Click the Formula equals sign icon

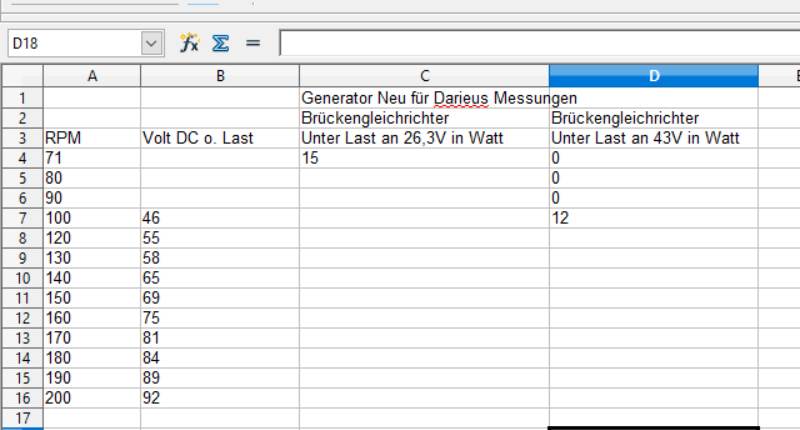253,43
